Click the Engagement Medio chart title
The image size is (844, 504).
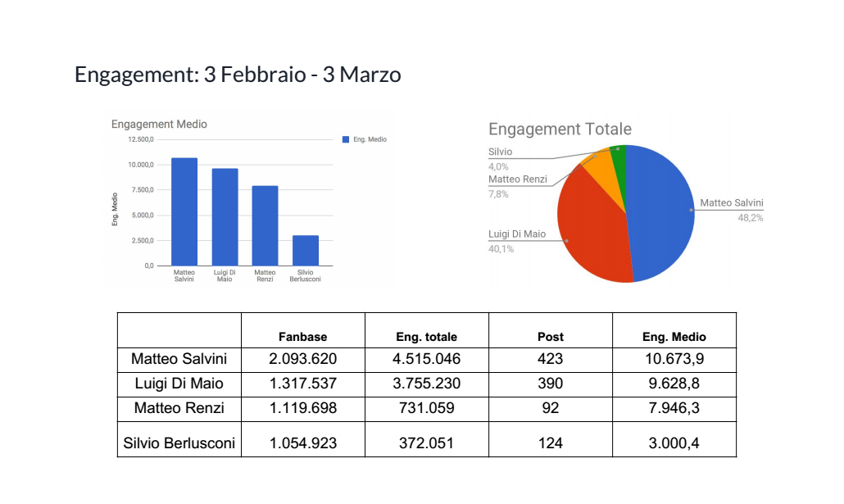coord(159,125)
